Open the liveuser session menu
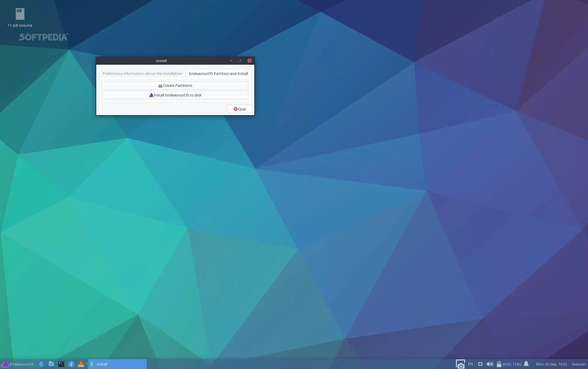Viewport: 588px width, 369px height. tap(579, 364)
